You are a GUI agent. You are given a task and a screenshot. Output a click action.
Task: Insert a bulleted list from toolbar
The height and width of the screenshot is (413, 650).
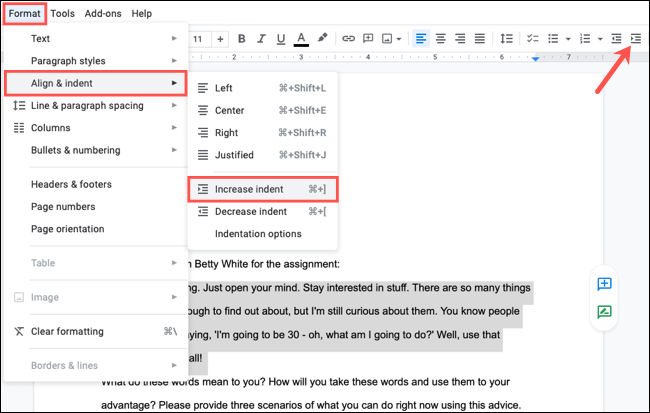click(x=553, y=39)
